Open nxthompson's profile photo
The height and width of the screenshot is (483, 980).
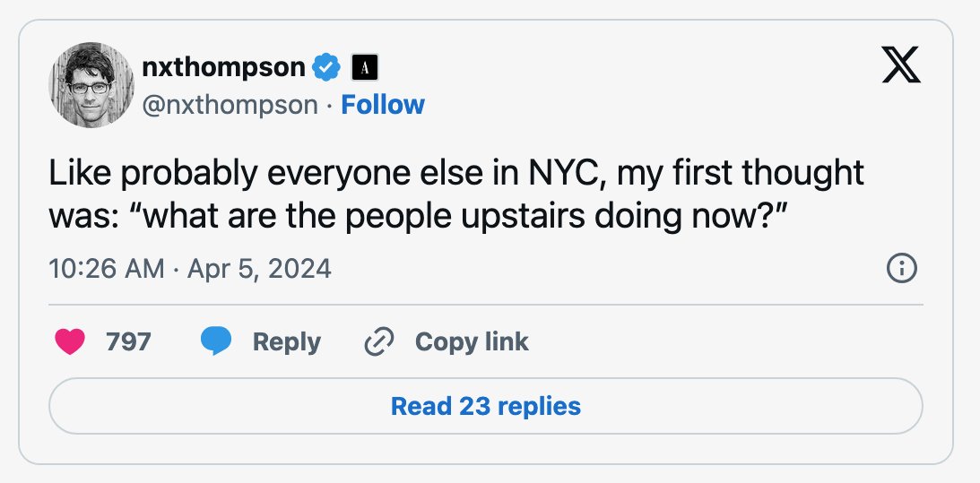pyautogui.click(x=91, y=85)
